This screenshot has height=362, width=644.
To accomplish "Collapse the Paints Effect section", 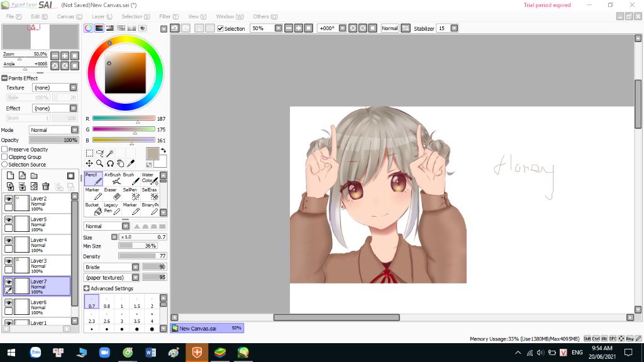I will [x=4, y=78].
